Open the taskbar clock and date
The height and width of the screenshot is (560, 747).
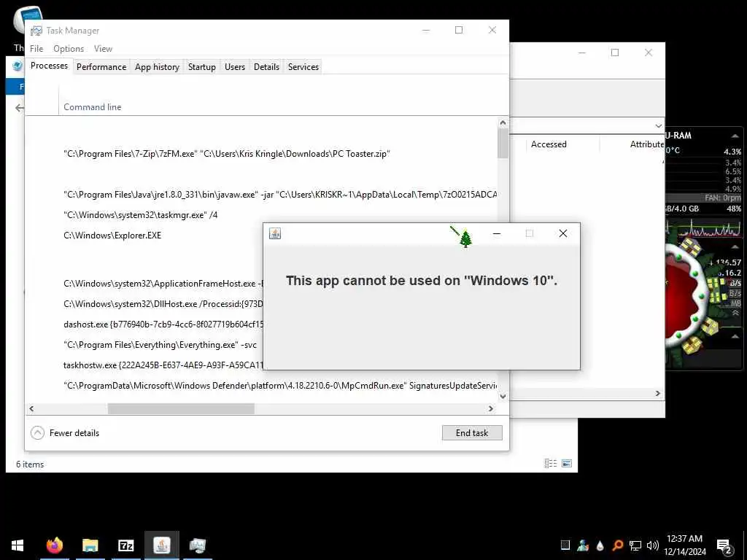pos(684,545)
